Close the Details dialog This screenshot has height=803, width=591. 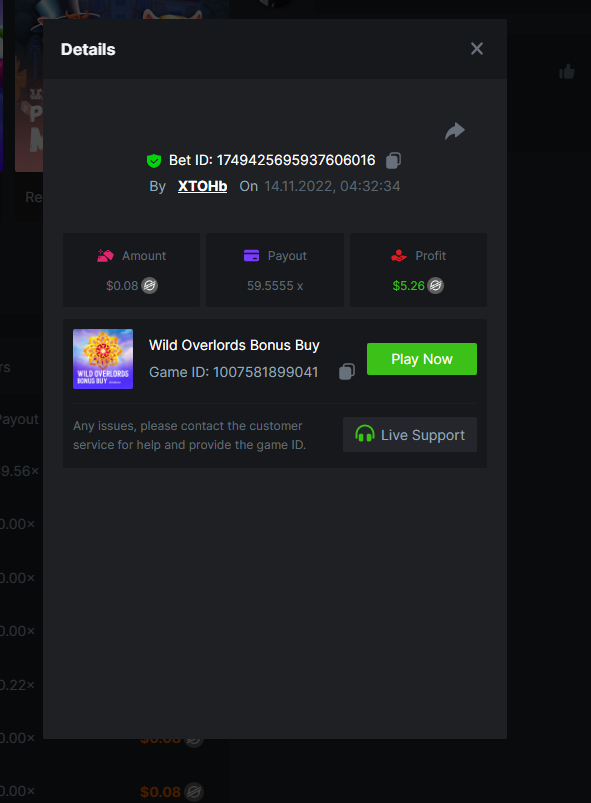coord(477,49)
